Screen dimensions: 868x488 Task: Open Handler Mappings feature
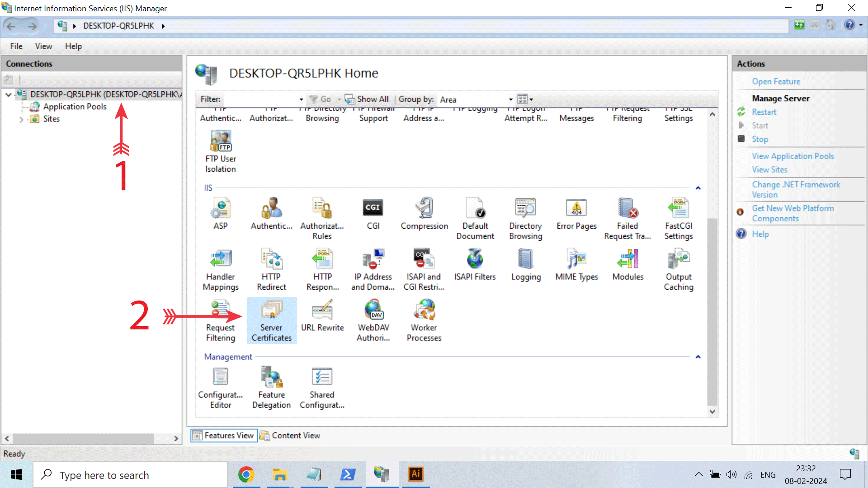pyautogui.click(x=221, y=270)
